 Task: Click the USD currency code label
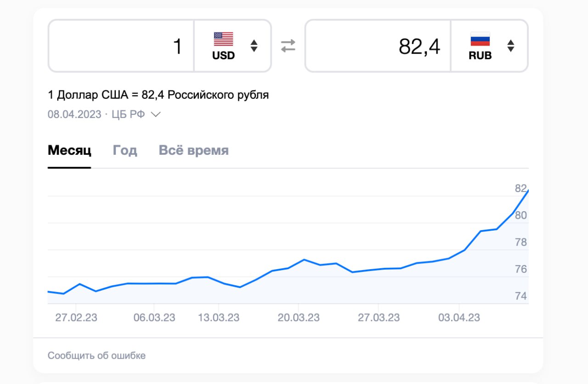(223, 56)
